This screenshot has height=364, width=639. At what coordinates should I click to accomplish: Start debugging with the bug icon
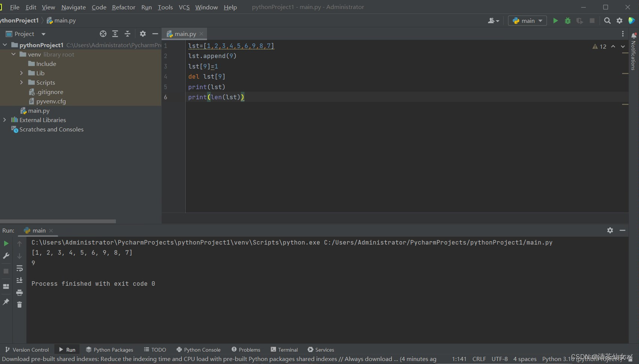click(x=568, y=21)
